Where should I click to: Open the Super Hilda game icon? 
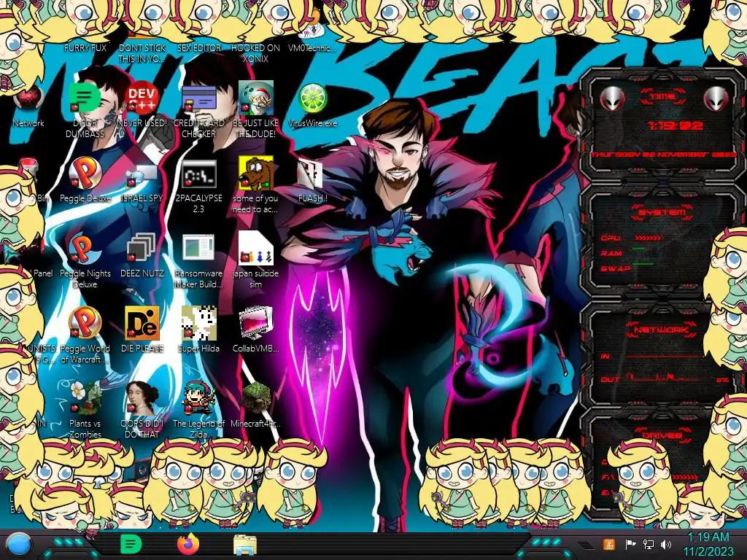coord(198,323)
